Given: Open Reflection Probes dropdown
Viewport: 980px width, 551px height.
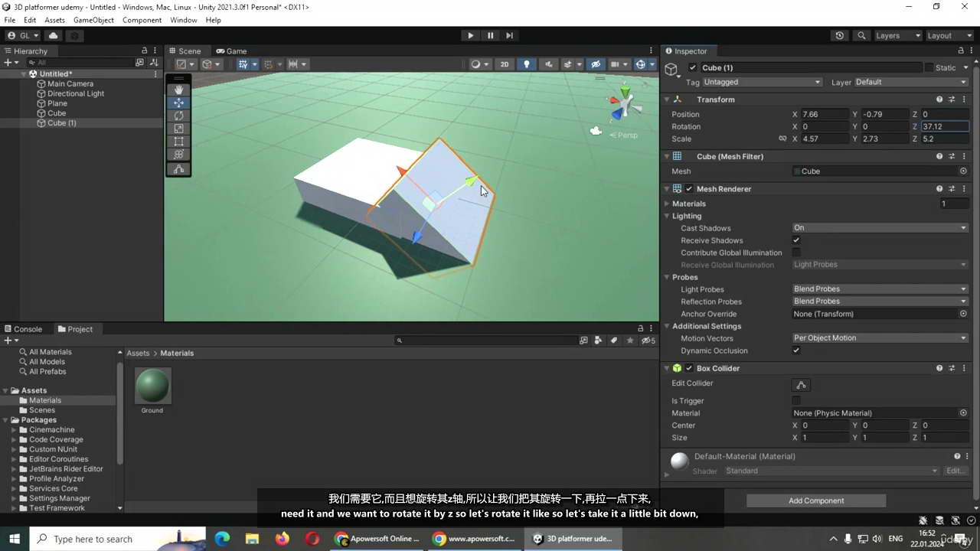Looking at the screenshot, I should (x=880, y=302).
